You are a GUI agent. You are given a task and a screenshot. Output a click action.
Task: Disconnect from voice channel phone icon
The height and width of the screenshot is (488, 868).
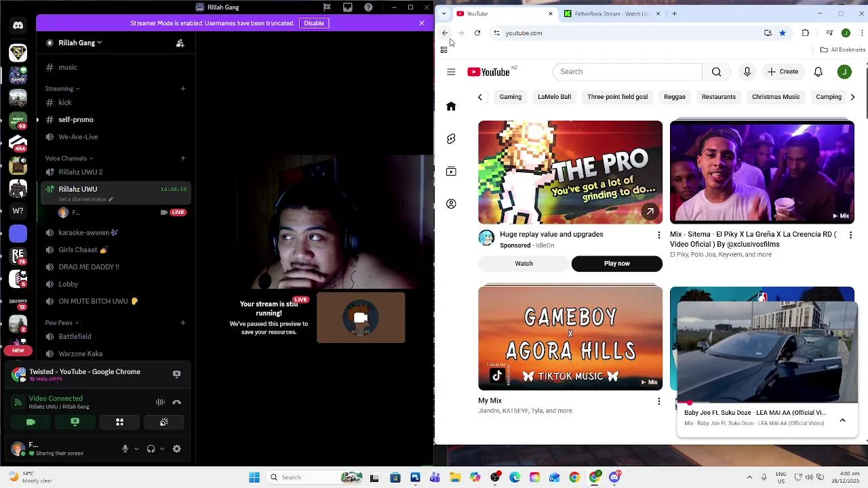click(177, 403)
